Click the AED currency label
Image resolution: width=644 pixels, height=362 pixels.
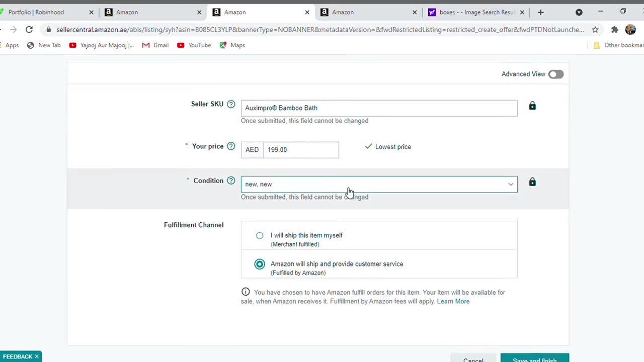(252, 150)
